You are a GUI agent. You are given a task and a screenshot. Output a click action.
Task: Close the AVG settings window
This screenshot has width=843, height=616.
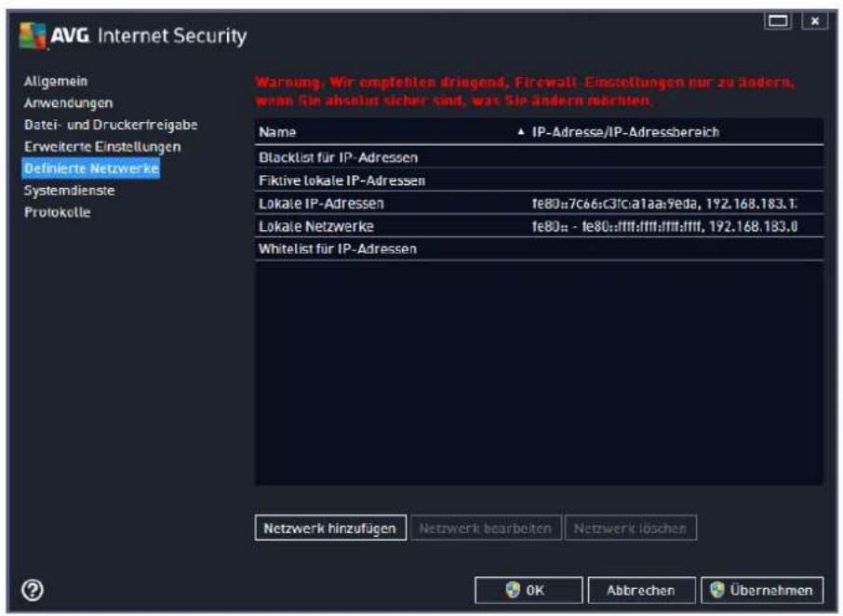(x=815, y=21)
